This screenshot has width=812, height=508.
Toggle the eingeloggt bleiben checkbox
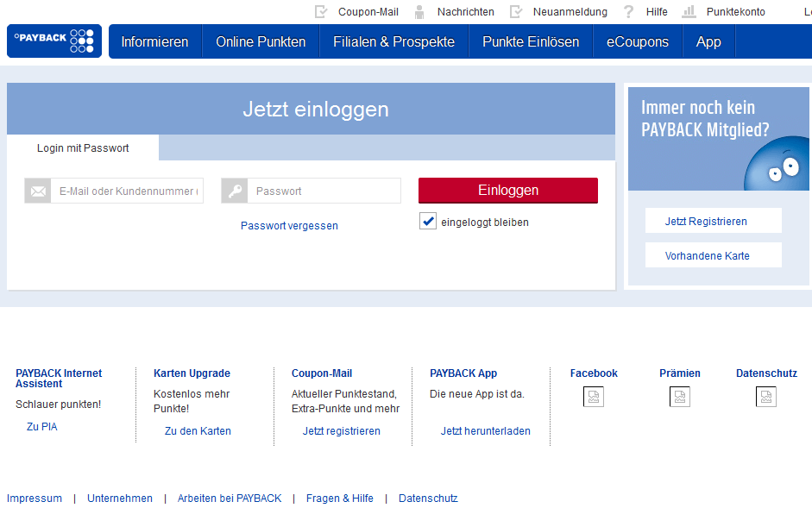(x=428, y=221)
